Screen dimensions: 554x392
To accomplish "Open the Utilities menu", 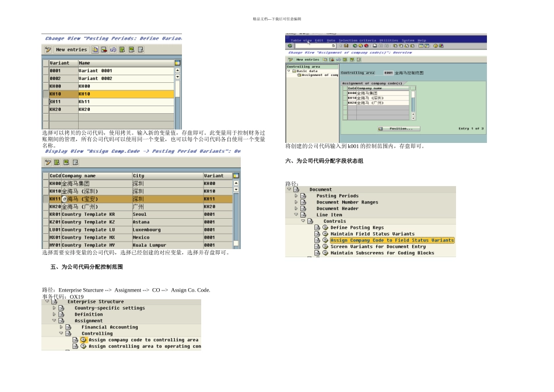I will [x=388, y=40].
